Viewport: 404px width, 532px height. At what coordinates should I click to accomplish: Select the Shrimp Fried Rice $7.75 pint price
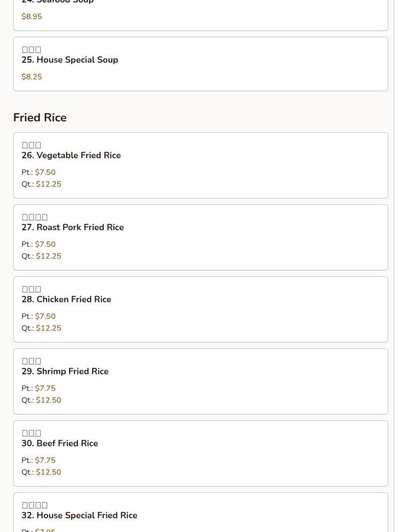[45, 388]
